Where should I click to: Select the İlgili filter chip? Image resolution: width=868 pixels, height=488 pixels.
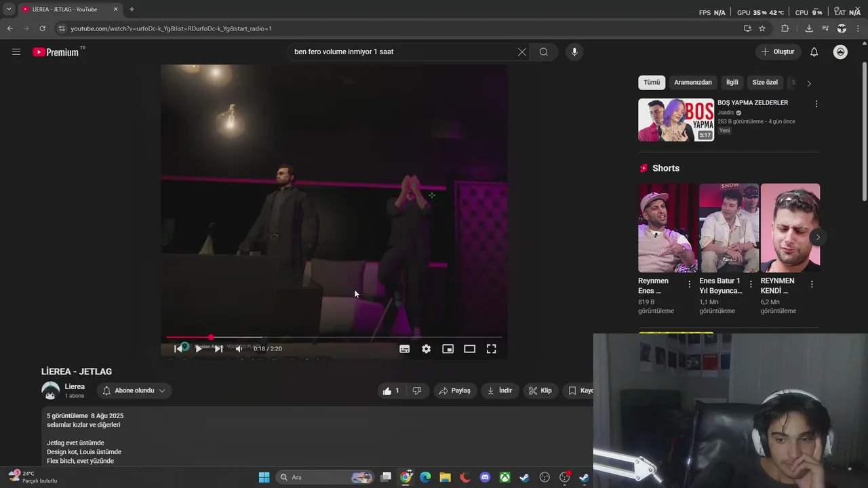click(732, 82)
